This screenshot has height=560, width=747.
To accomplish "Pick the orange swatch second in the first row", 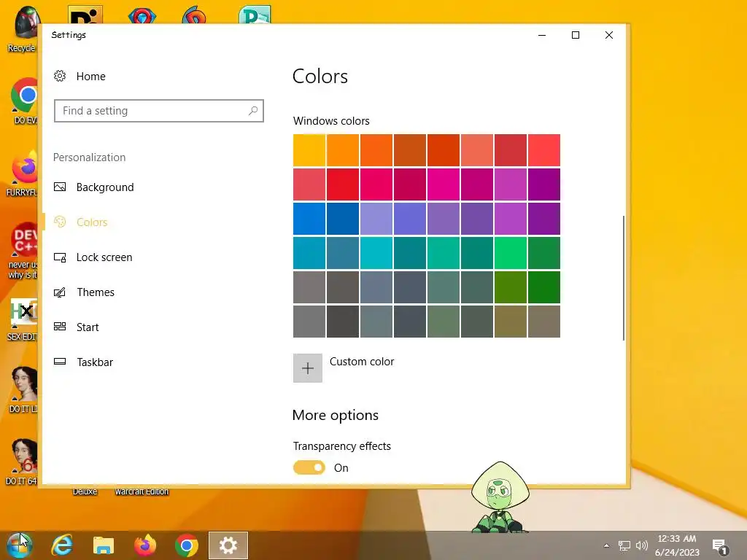I will (343, 150).
